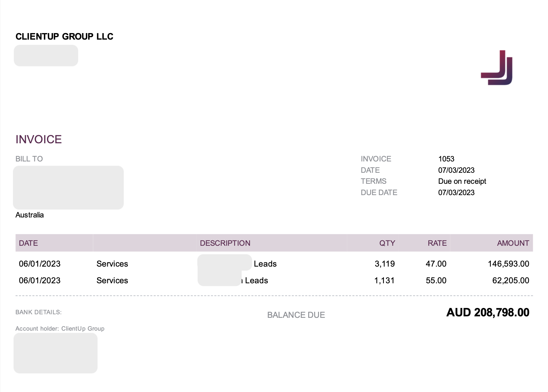The height and width of the screenshot is (392, 548).
Task: Click the Account holder ClientUp Group line
Action: pos(60,329)
